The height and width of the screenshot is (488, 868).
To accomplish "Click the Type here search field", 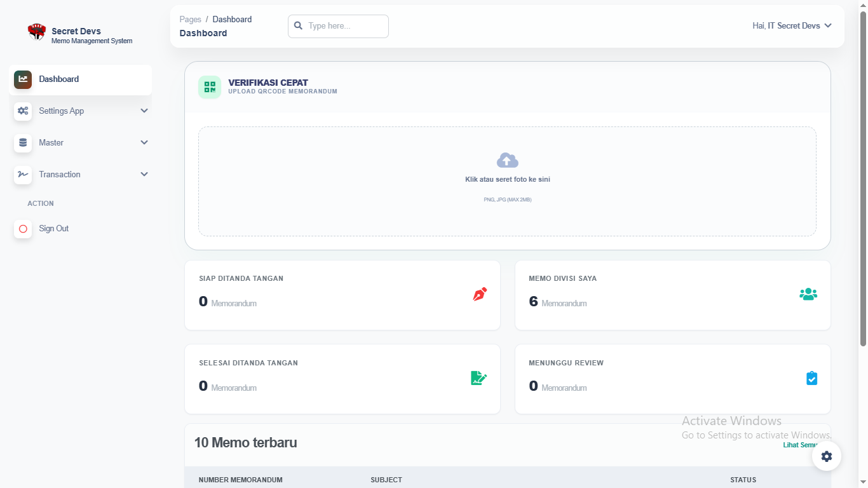I will click(345, 26).
